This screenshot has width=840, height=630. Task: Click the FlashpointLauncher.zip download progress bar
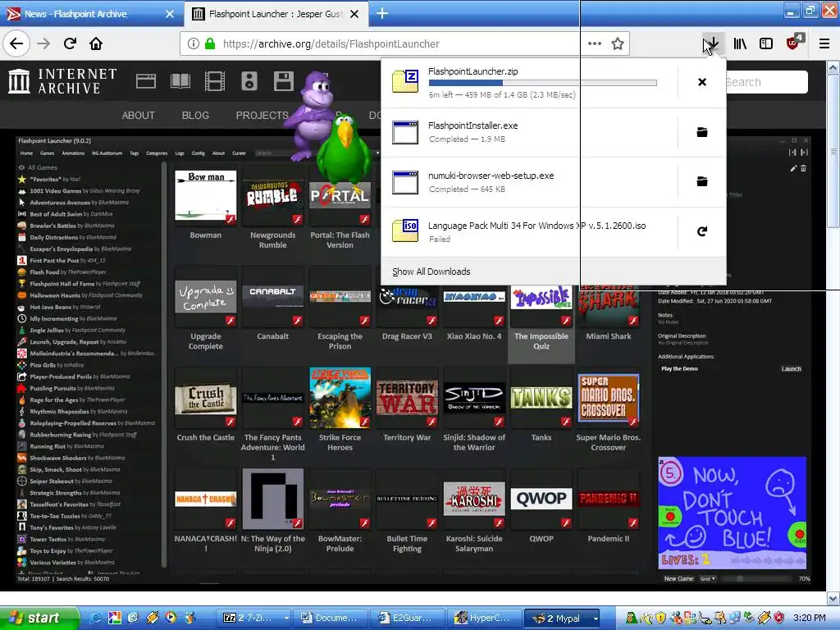542,83
